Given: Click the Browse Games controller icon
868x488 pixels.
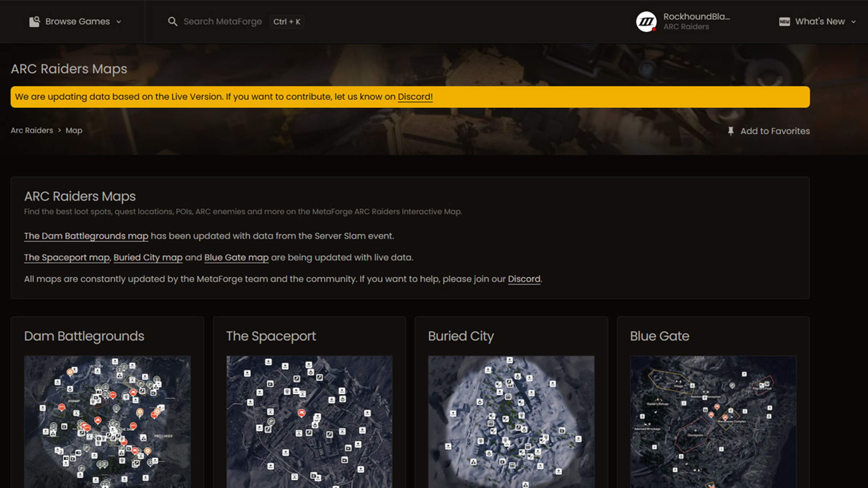Looking at the screenshot, I should (x=34, y=22).
